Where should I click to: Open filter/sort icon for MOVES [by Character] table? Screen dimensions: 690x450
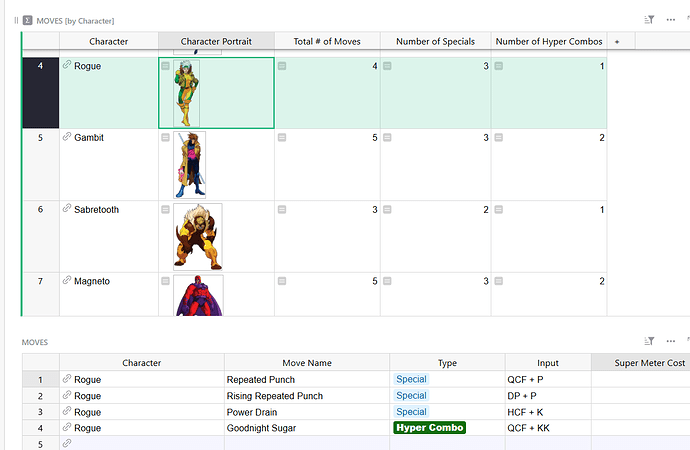coord(649,20)
